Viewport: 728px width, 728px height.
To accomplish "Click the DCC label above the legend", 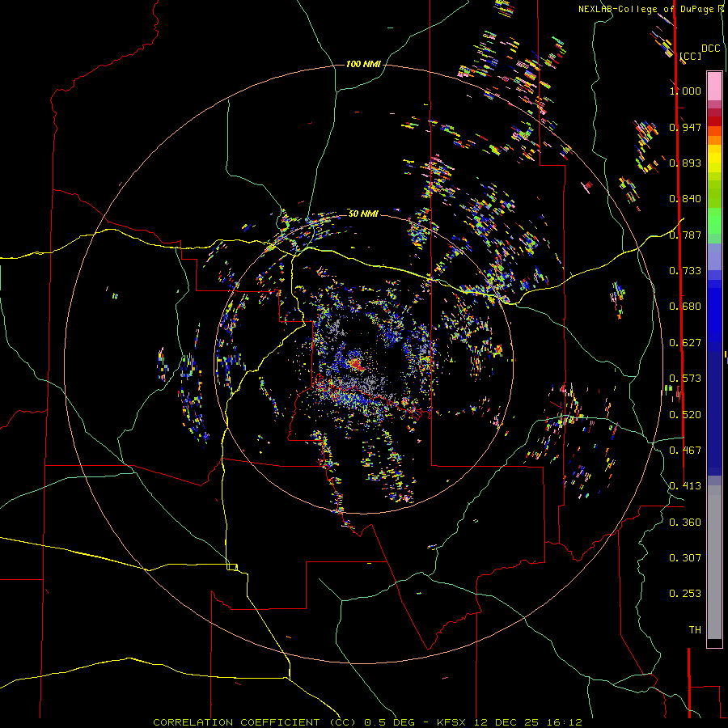I will (710, 49).
